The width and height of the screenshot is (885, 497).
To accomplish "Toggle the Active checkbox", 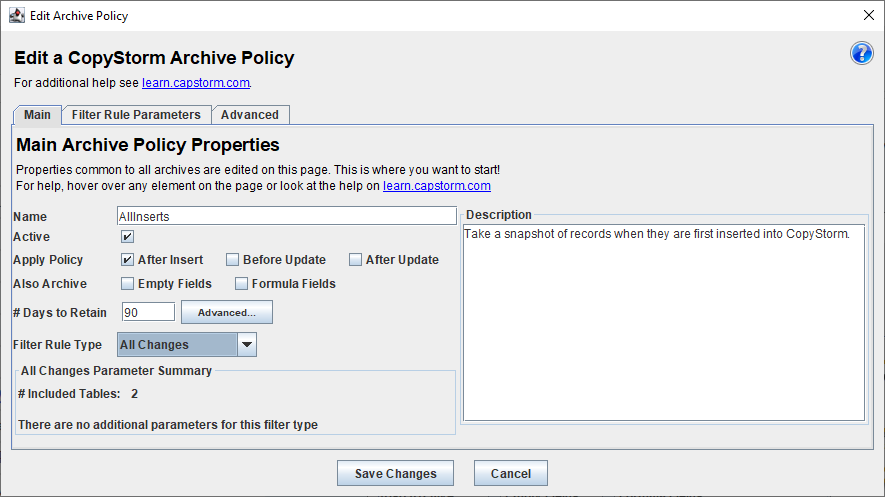I will tap(128, 236).
